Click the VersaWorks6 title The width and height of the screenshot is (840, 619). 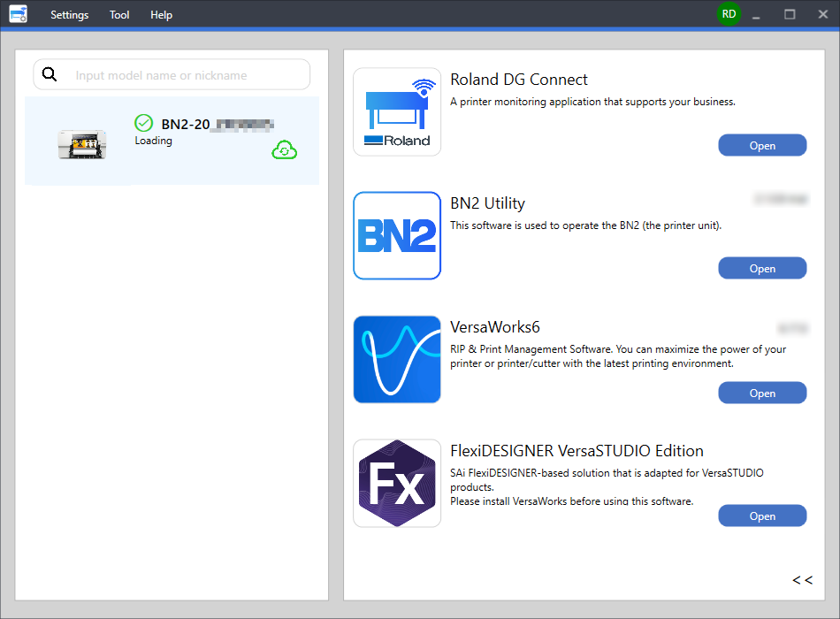[495, 327]
